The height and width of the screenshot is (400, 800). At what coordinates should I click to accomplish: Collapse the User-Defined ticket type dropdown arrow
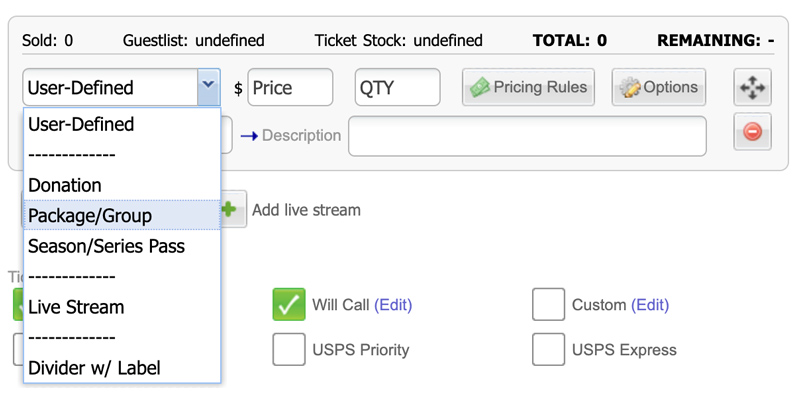[x=209, y=87]
